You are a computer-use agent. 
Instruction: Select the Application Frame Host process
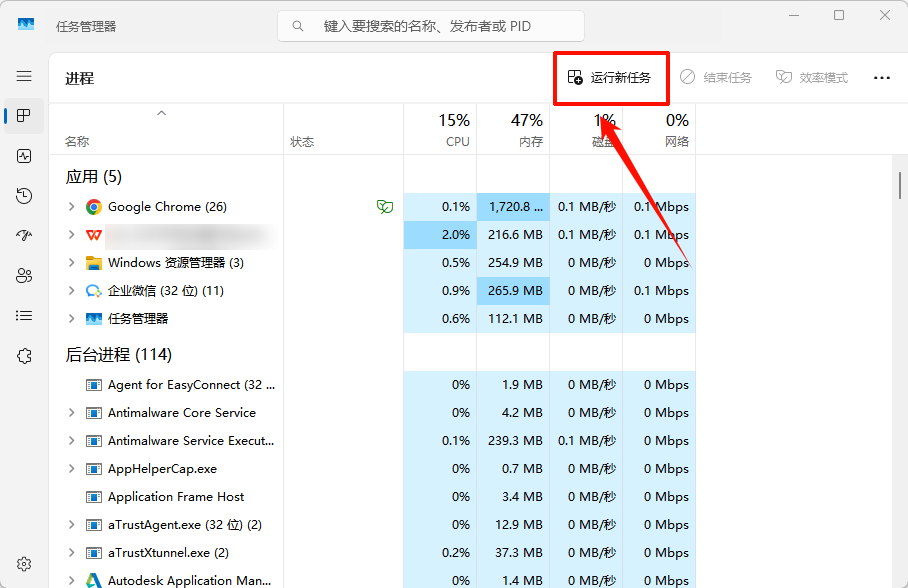click(x=176, y=497)
